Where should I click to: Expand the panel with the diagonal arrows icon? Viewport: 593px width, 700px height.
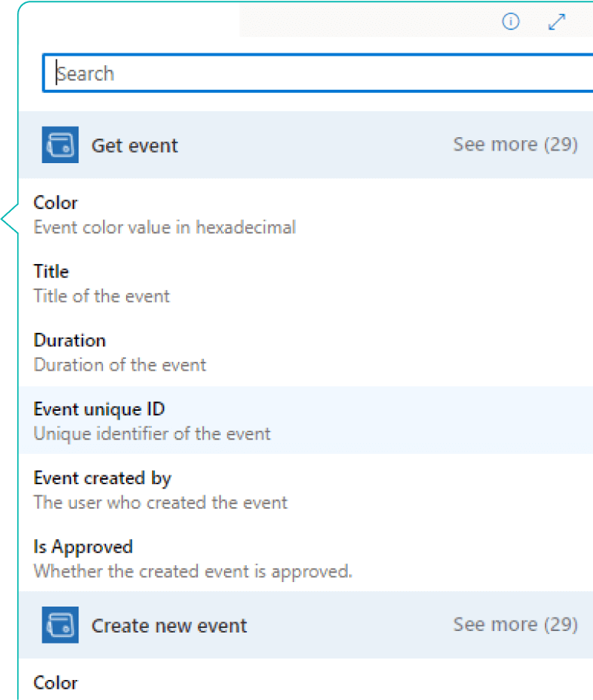click(x=557, y=22)
